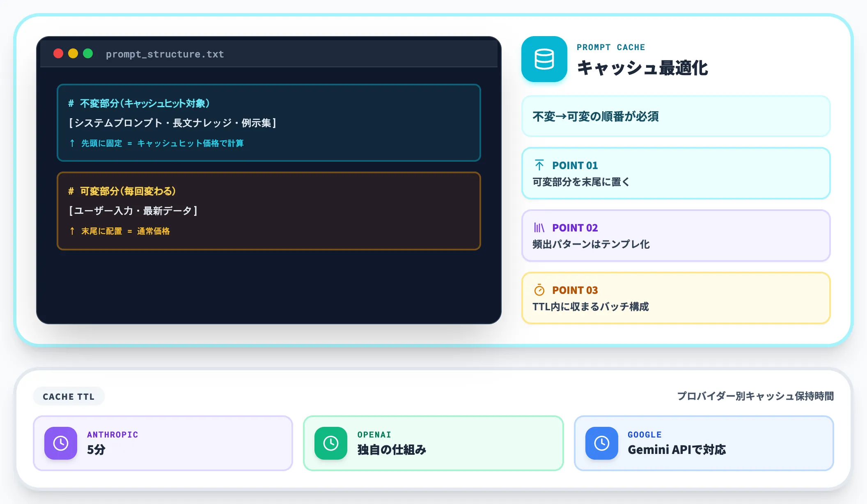Click the POINT 03 label text

pyautogui.click(x=575, y=290)
